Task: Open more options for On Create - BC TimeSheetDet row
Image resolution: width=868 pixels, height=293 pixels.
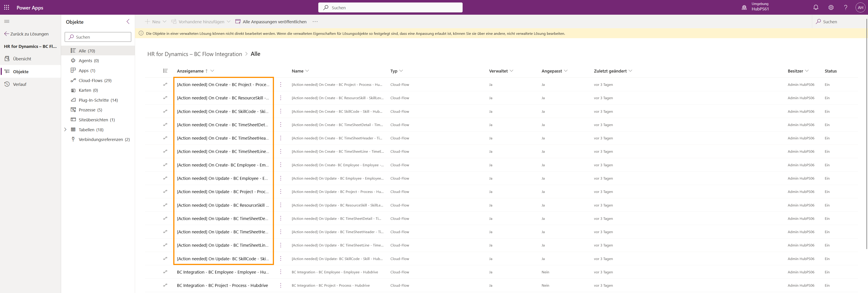Action: (281, 125)
